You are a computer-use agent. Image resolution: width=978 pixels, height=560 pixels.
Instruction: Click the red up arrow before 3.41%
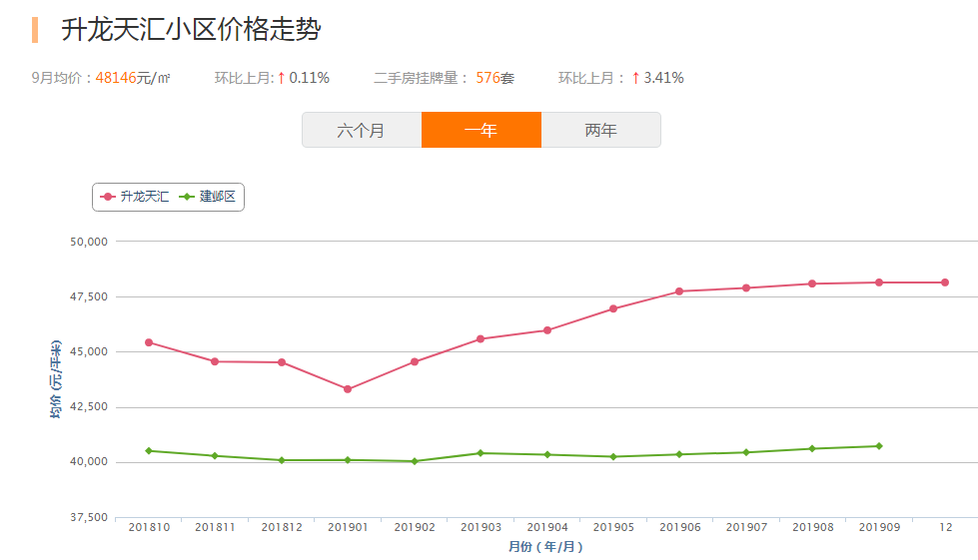pos(635,78)
